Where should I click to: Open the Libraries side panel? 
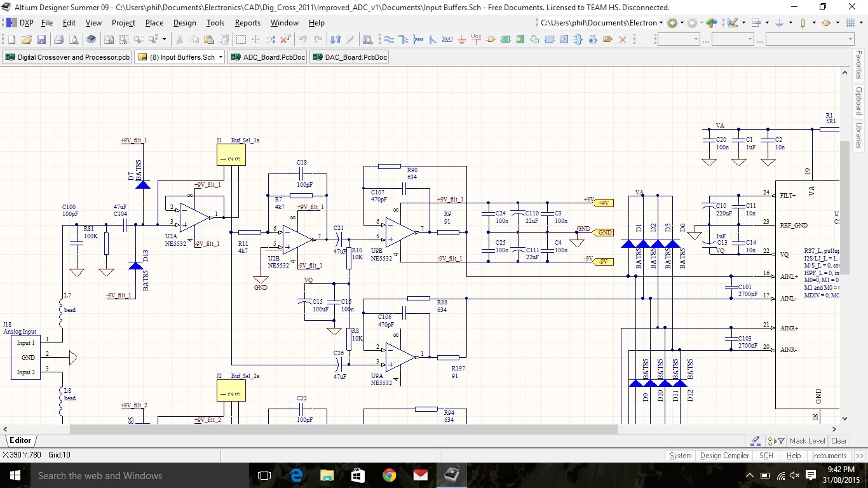point(858,135)
